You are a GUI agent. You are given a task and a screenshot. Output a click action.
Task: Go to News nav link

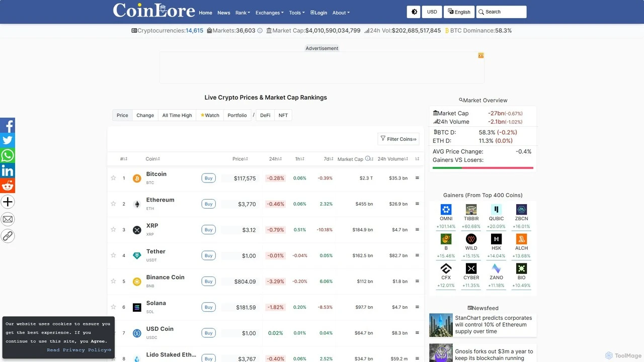[224, 13]
